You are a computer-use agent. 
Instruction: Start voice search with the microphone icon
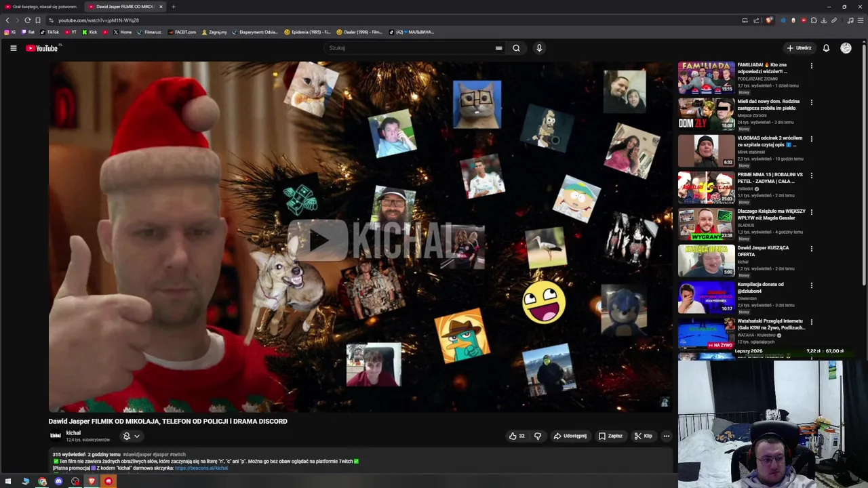click(539, 48)
